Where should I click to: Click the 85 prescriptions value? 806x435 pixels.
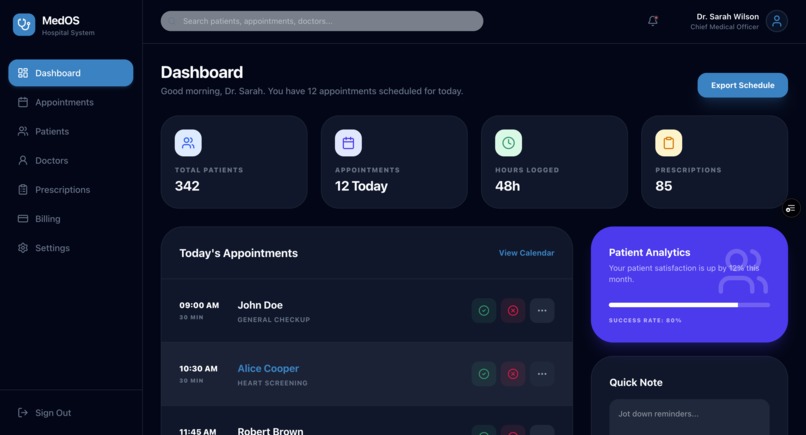click(664, 186)
